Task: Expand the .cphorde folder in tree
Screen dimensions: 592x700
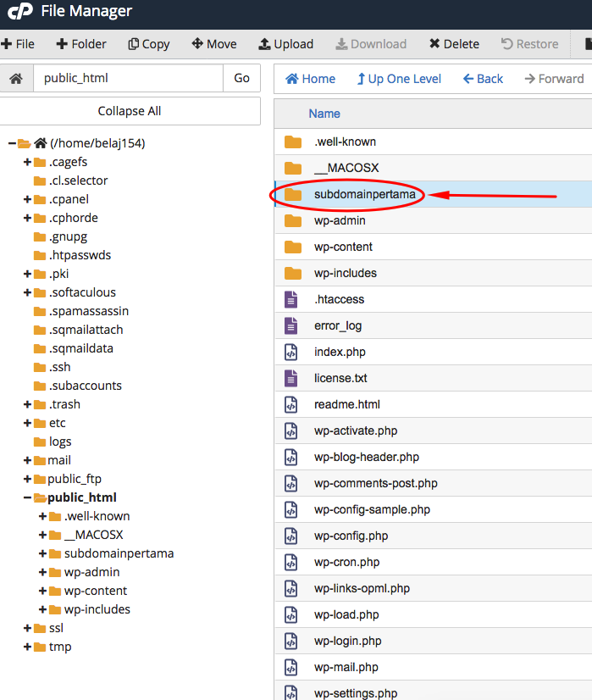Action: 27,218
